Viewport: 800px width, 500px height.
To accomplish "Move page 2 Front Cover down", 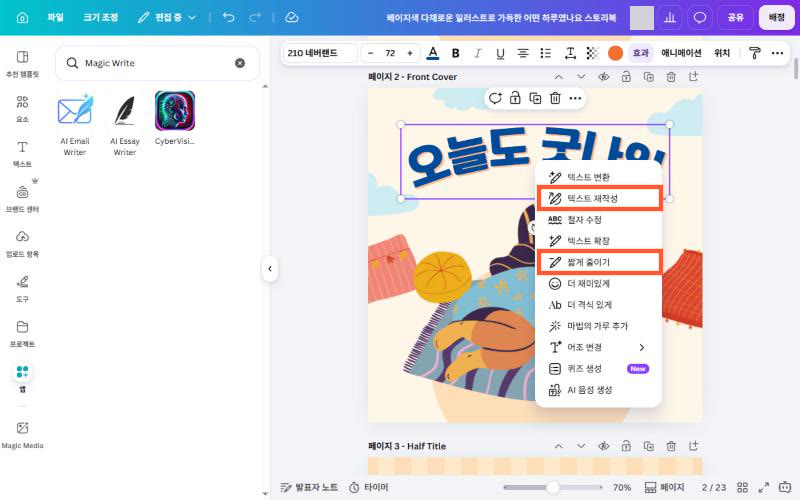I will [581, 77].
